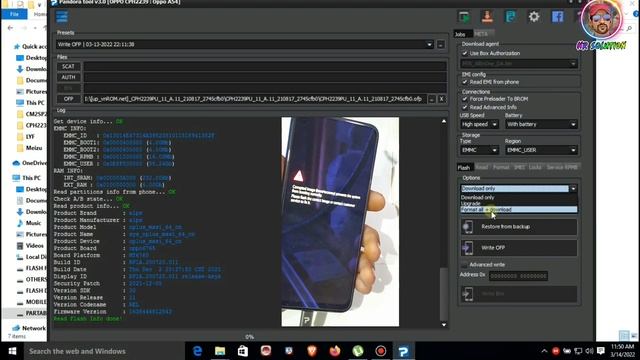
Task: Click the teal P logo toolbar icon
Action: tap(510, 17)
